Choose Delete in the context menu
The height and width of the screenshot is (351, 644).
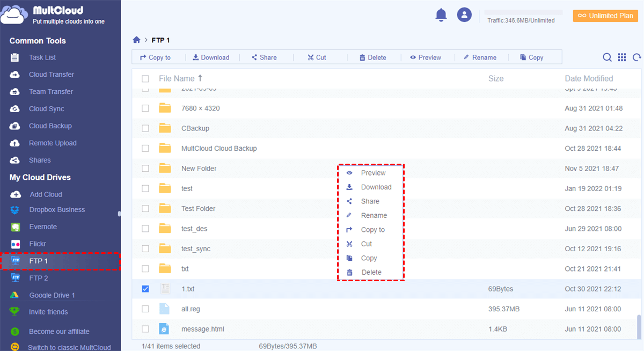coord(370,273)
